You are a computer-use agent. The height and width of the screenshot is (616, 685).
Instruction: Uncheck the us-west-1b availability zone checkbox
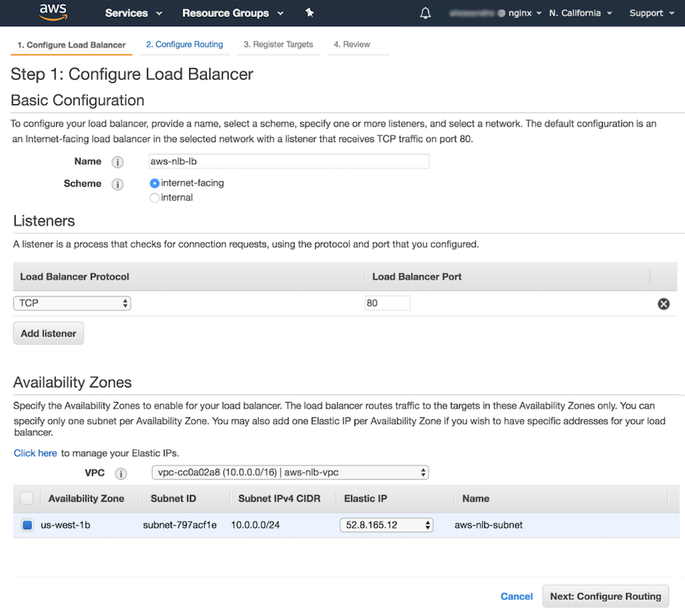coord(27,525)
